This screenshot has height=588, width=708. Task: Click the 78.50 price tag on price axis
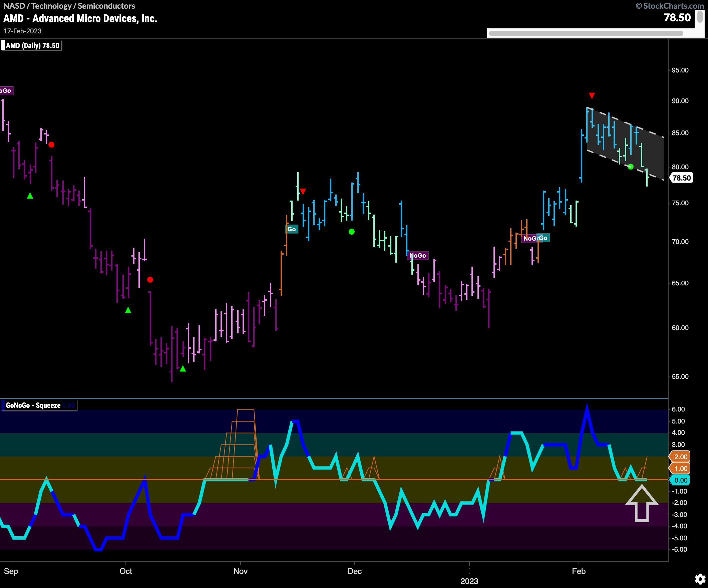681,178
